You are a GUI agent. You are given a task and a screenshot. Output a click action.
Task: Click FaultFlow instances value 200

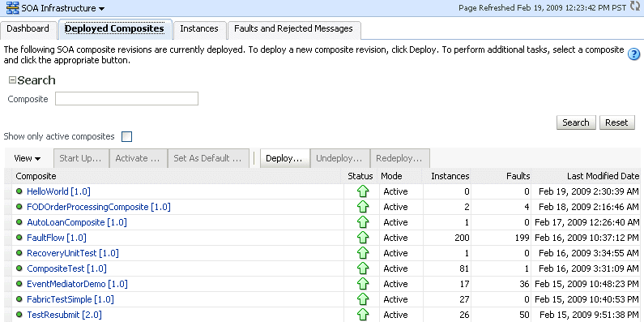click(x=462, y=238)
